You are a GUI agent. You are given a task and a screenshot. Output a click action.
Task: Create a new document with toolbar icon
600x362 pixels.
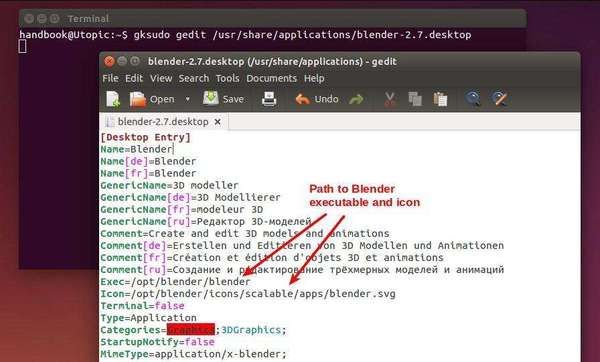(113, 99)
